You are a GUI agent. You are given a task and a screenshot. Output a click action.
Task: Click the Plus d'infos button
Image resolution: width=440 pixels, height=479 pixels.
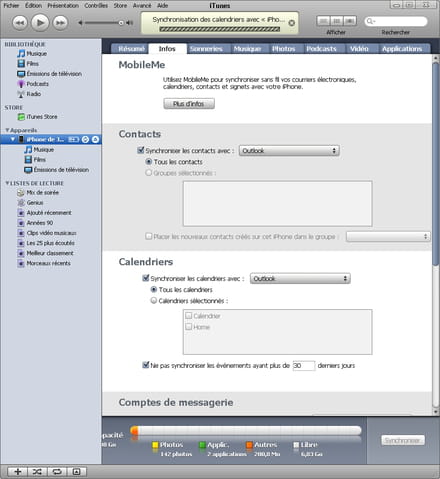[x=189, y=104]
